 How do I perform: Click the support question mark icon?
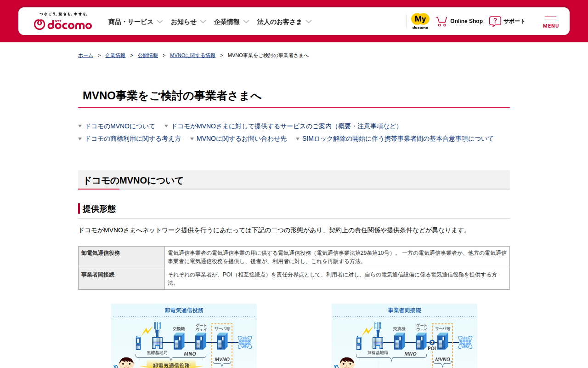[495, 21]
